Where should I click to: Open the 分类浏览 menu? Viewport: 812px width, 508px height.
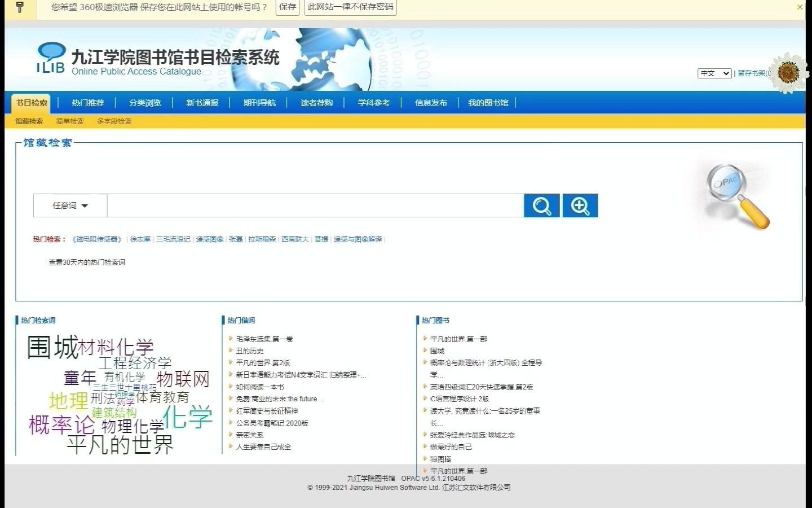pos(145,103)
